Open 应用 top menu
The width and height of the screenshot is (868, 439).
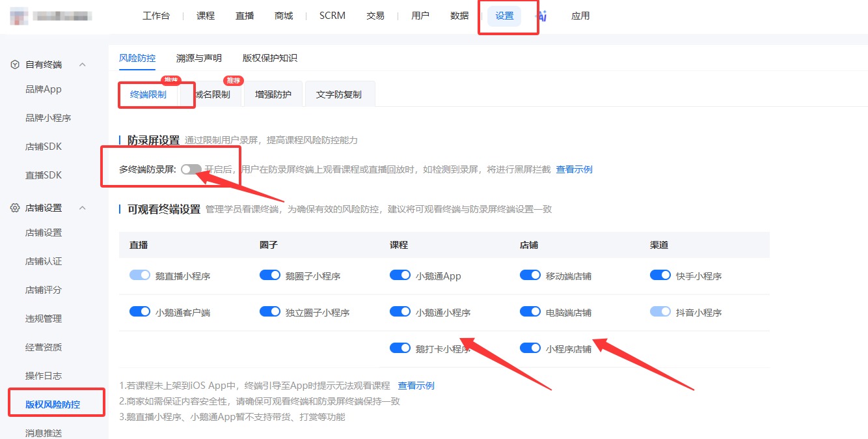pos(580,16)
